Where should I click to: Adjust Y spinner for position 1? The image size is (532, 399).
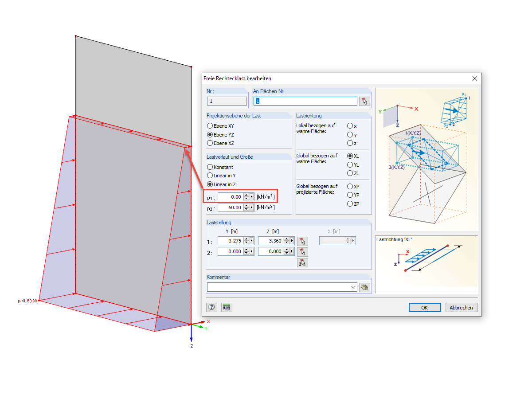[x=246, y=241]
